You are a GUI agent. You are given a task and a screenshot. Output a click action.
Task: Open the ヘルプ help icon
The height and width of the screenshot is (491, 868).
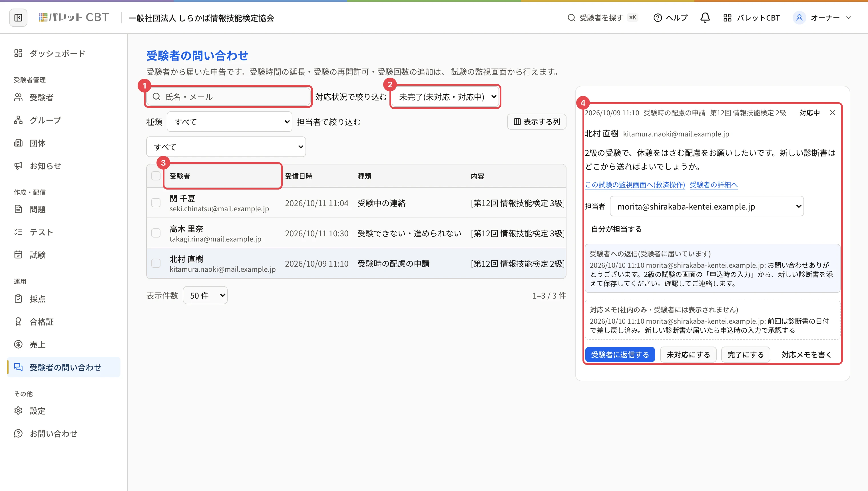point(670,17)
